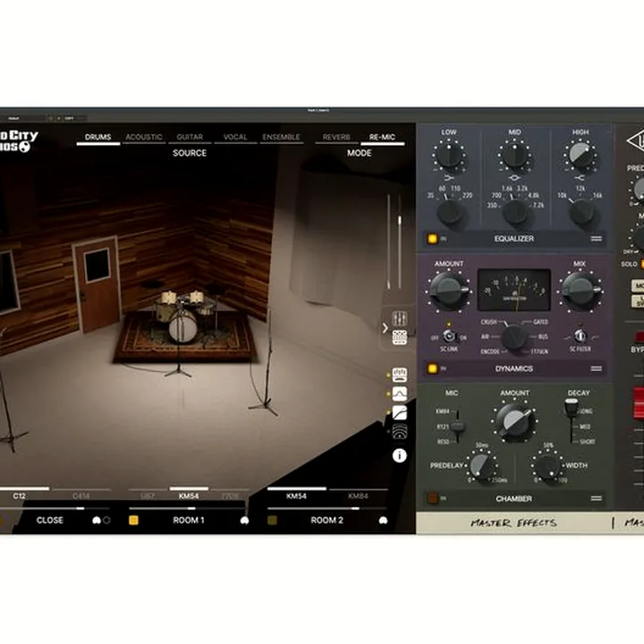Open the mixer faders view icon
Image resolution: width=644 pixels, height=644 pixels.
point(399,318)
